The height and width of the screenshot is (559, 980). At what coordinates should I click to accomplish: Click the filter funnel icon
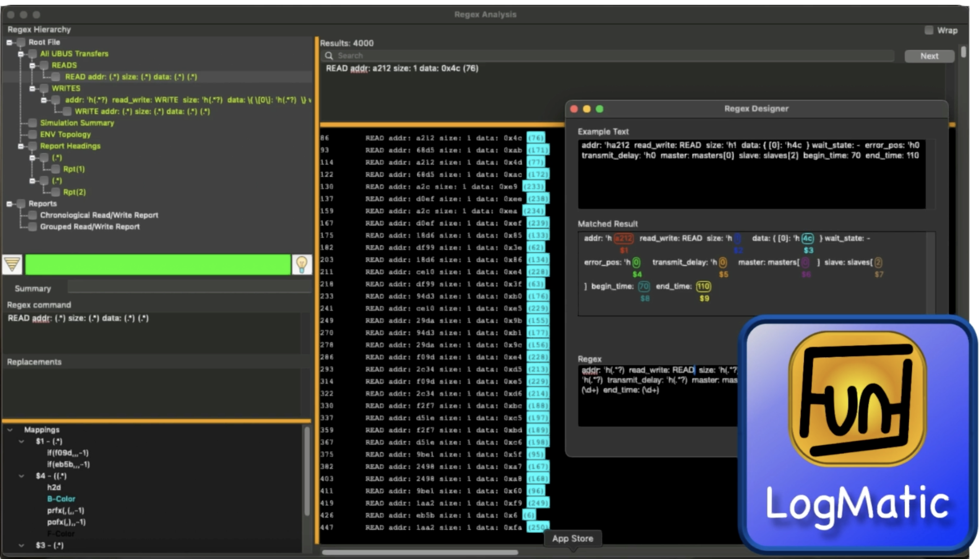12,264
